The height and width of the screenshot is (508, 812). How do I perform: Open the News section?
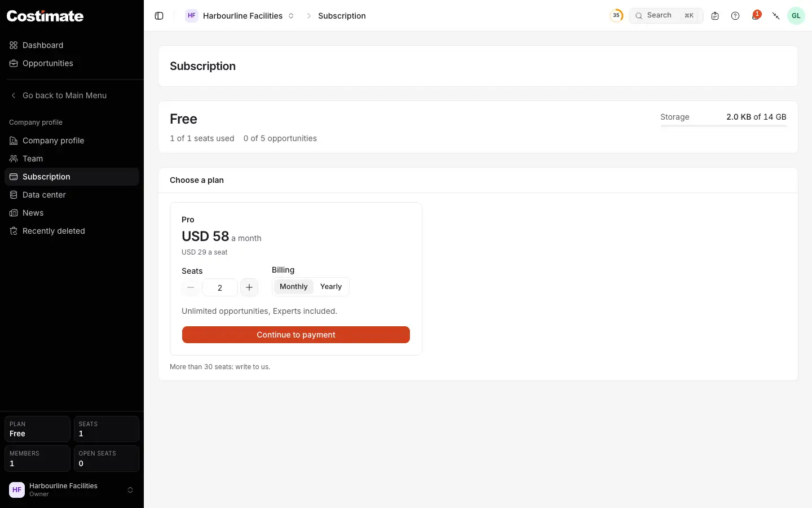pos(72,213)
